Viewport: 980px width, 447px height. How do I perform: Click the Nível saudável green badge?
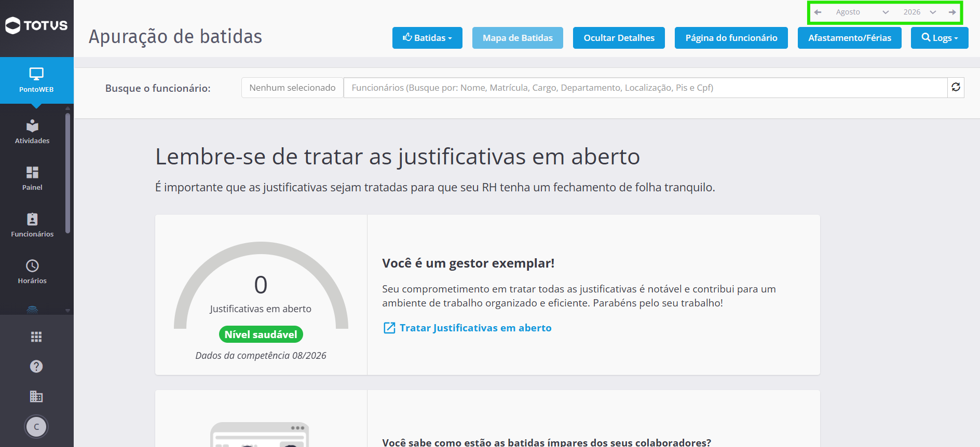(261, 334)
